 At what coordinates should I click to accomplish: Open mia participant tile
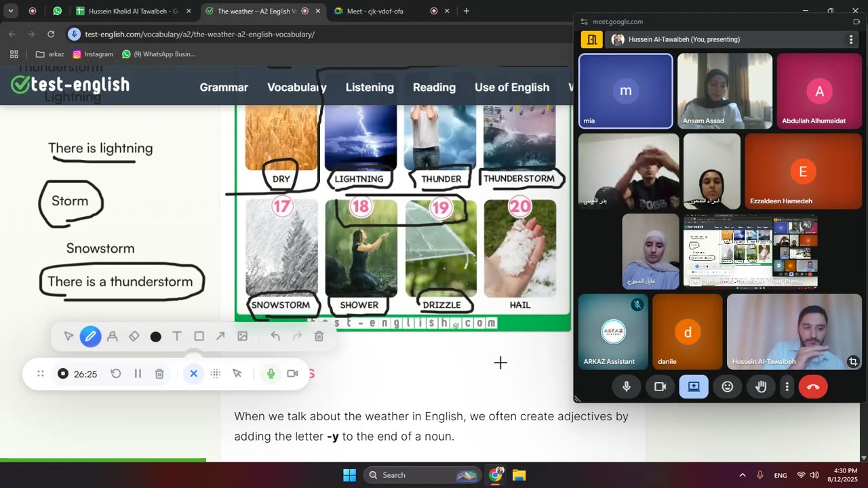pyautogui.click(x=625, y=91)
